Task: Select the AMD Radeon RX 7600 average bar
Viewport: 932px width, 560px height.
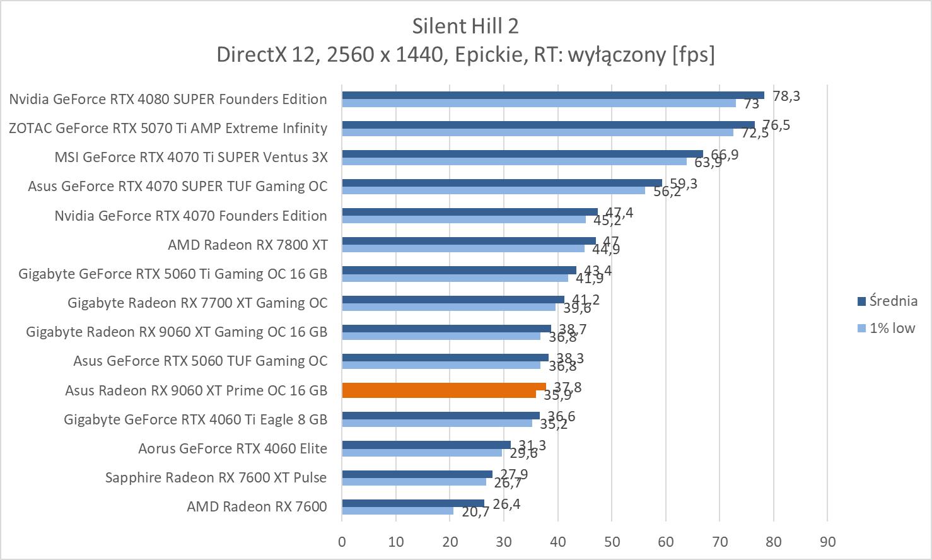Action: pos(412,503)
